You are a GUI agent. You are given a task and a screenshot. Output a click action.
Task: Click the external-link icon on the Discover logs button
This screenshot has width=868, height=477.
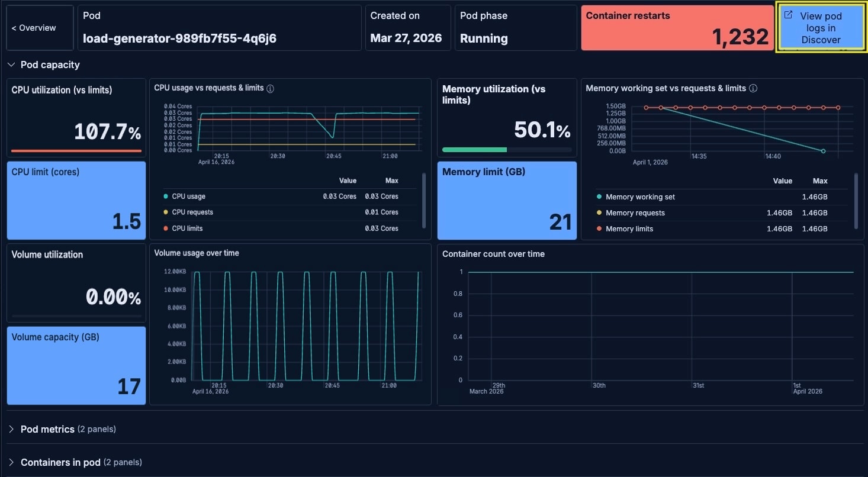coord(787,15)
